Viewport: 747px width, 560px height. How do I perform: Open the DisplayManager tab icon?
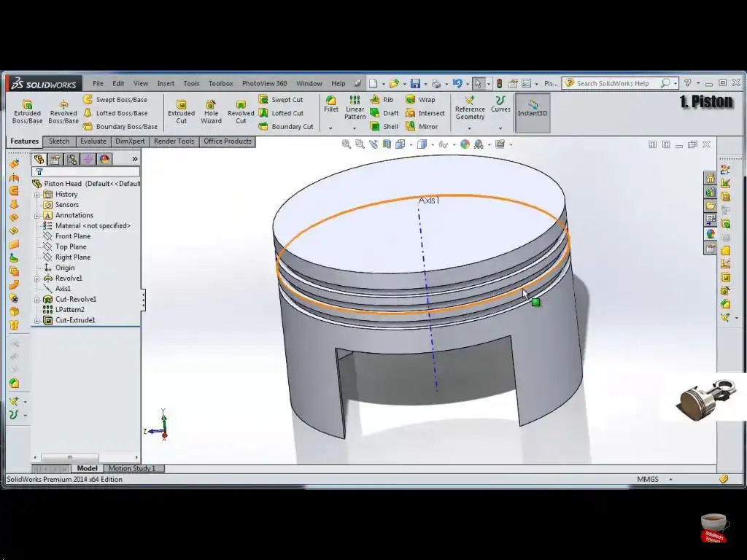tap(104, 159)
